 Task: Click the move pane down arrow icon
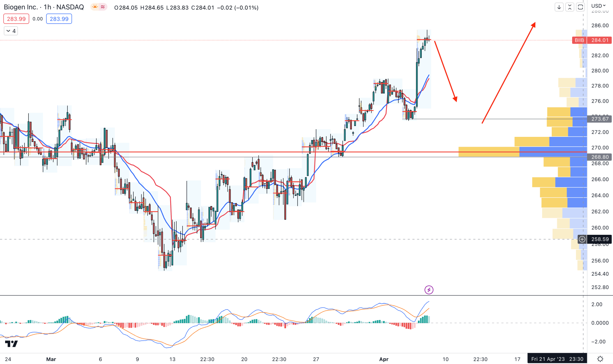pyautogui.click(x=559, y=7)
